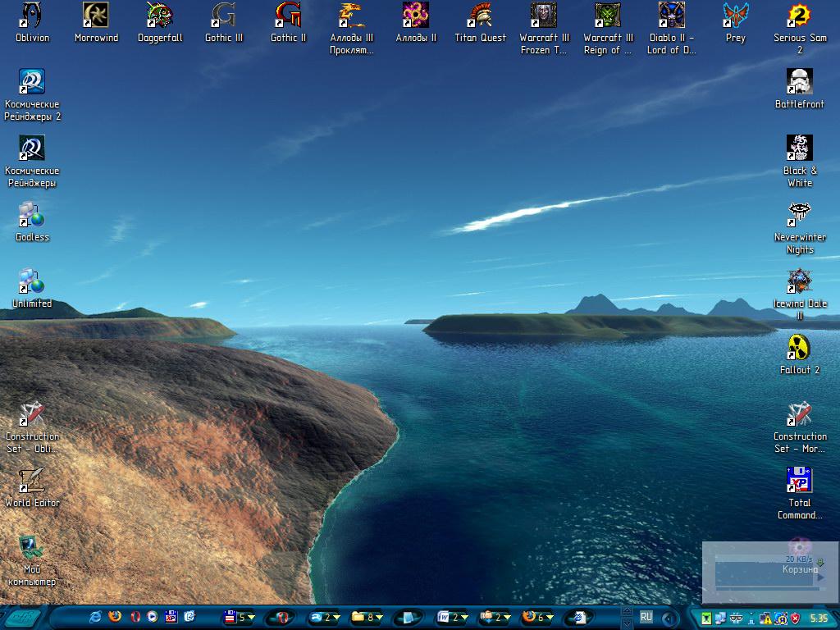840x630 pixels.
Task: Open the green tray icon at left of notification area
Action: [x=706, y=619]
